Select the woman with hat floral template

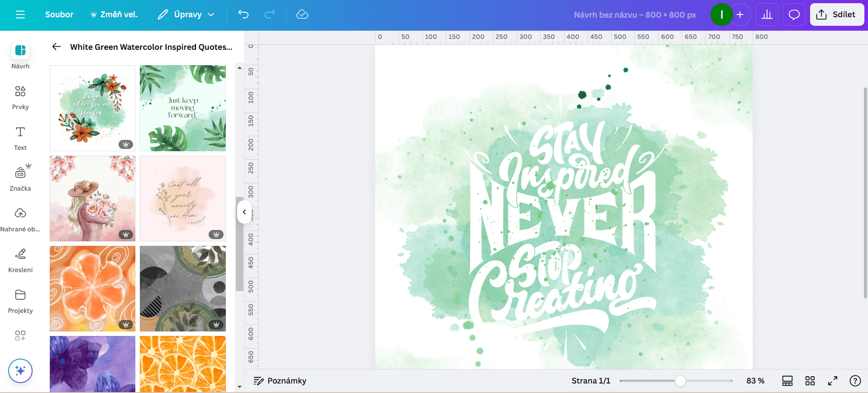point(92,198)
